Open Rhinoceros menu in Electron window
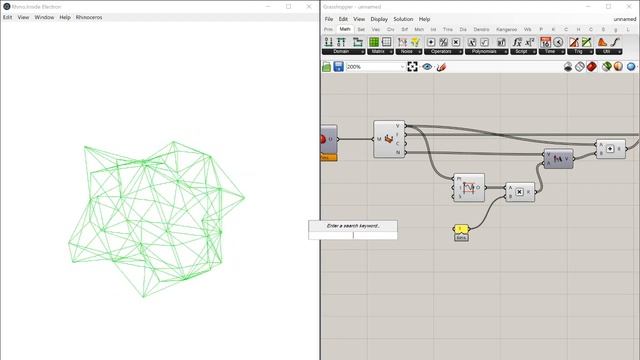Viewport: 640px width, 360px height. (89, 18)
